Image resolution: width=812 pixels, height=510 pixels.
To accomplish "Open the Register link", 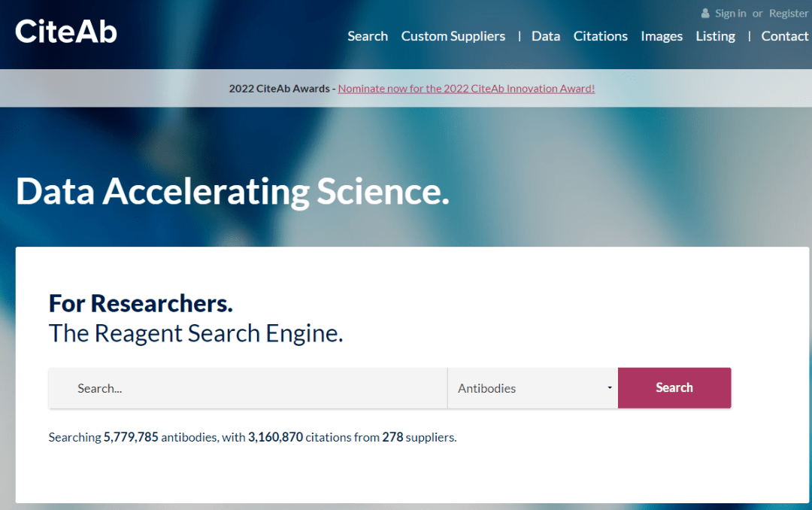I will (x=788, y=14).
